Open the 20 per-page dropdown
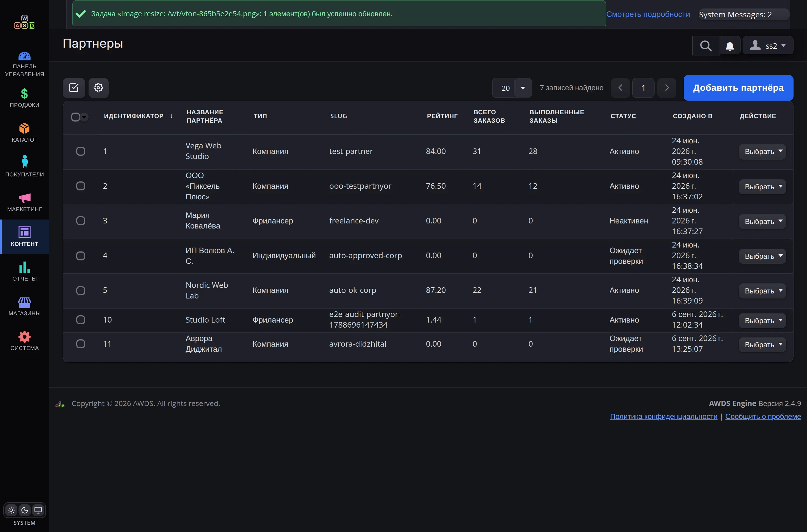Viewport: 807px width, 532px height. [x=512, y=88]
